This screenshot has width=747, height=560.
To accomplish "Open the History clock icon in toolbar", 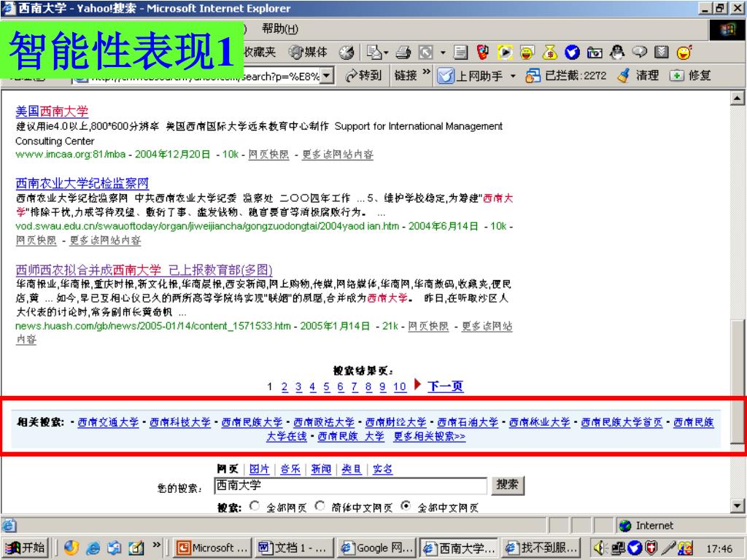I will [x=347, y=52].
